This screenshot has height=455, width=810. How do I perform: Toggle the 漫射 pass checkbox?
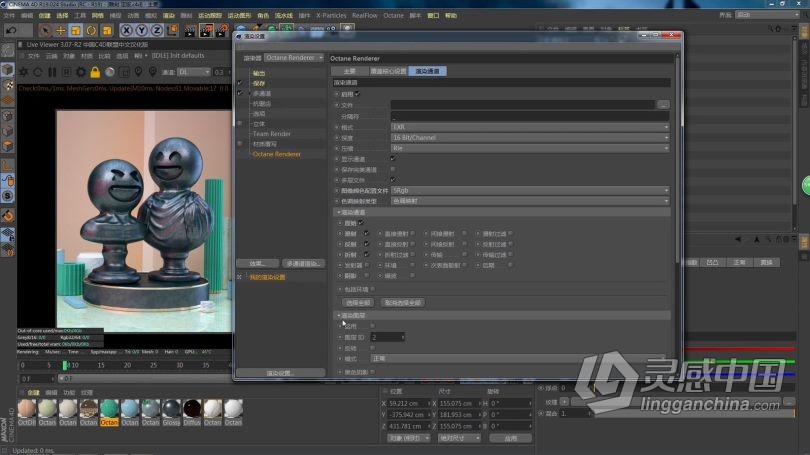point(366,233)
